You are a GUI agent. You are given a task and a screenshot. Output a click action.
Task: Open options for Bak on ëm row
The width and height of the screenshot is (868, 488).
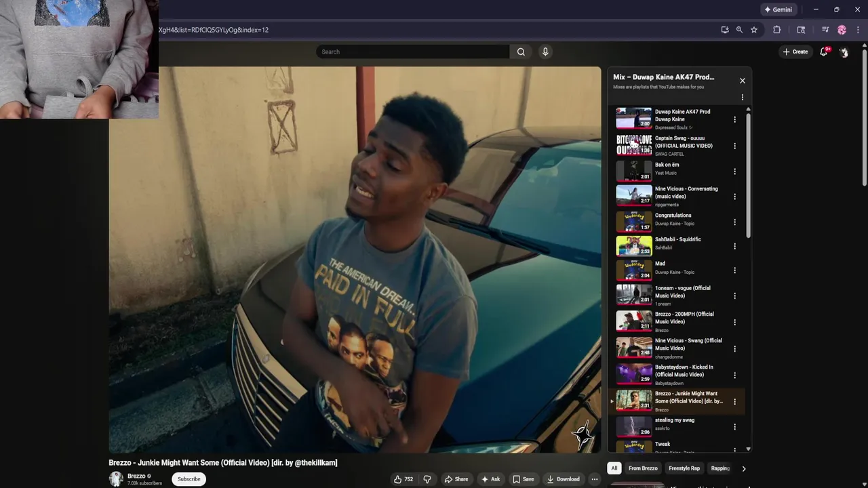click(x=734, y=171)
